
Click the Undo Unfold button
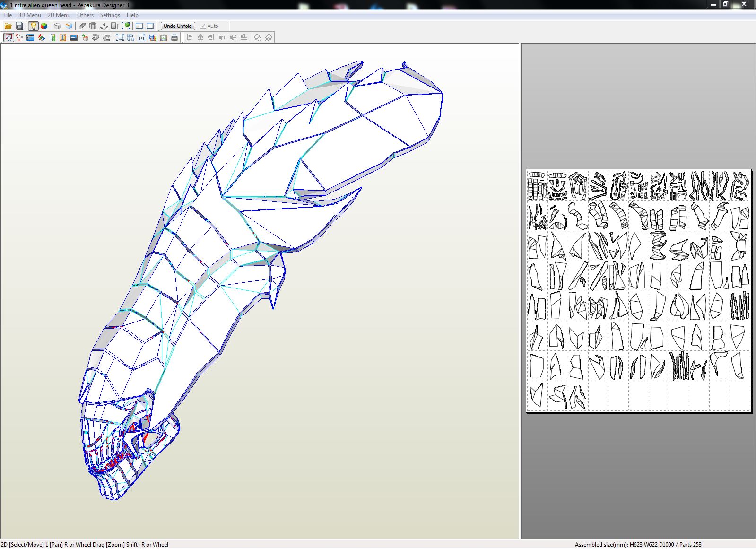(x=177, y=26)
